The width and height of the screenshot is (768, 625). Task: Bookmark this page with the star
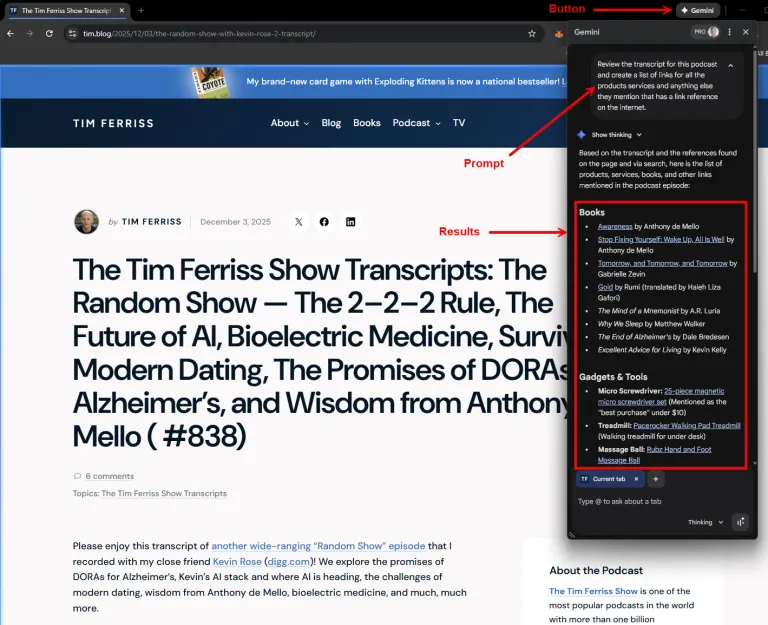pyautogui.click(x=532, y=33)
